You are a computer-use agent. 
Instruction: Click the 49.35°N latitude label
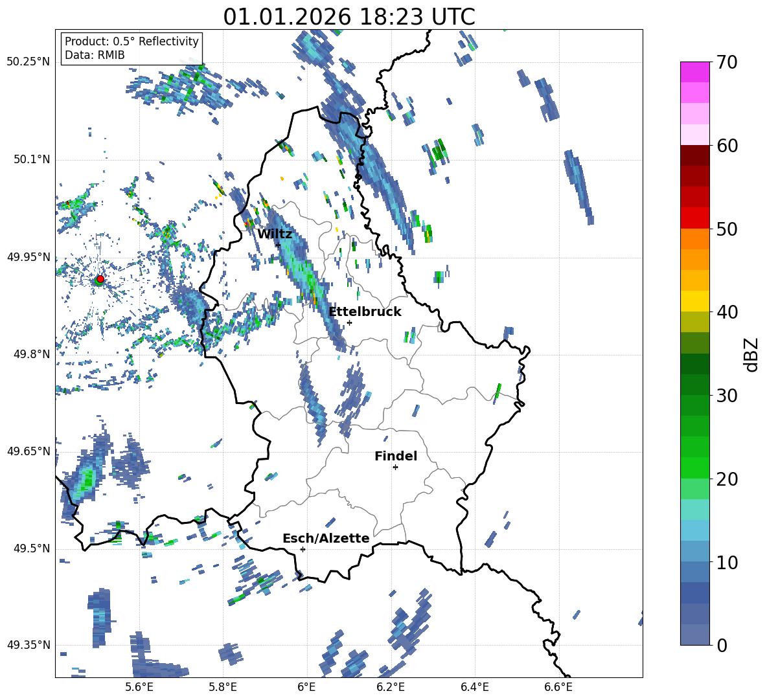click(29, 645)
